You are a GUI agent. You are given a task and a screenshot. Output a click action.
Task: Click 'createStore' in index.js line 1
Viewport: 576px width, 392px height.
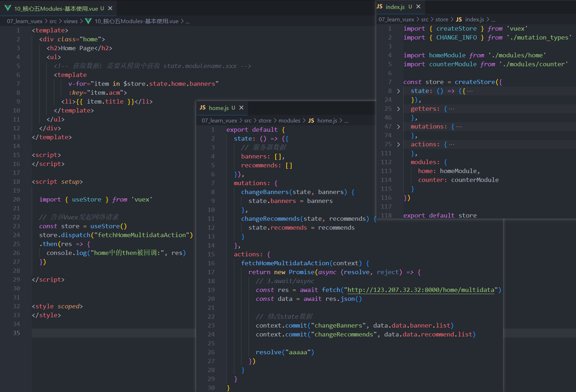456,28
